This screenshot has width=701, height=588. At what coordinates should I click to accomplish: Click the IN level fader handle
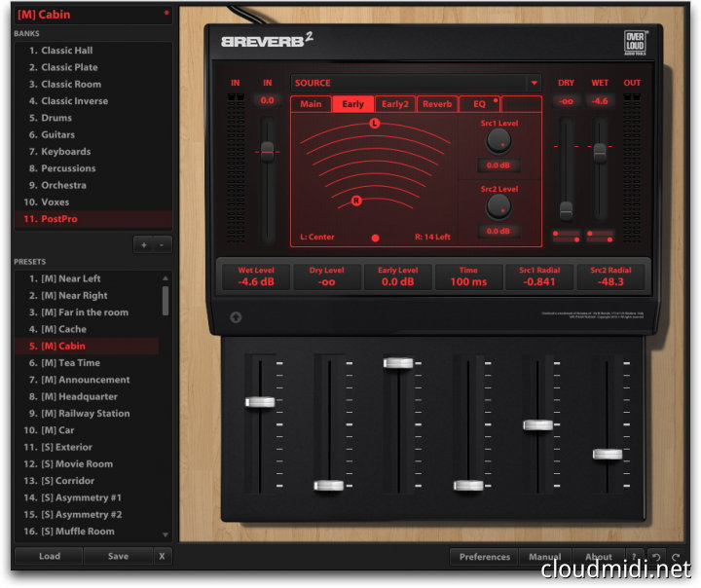[268, 152]
